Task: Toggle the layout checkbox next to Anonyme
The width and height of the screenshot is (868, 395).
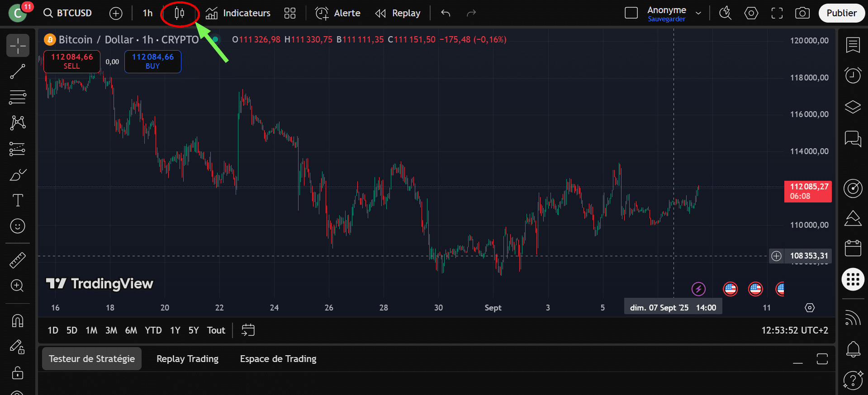Action: [x=631, y=13]
